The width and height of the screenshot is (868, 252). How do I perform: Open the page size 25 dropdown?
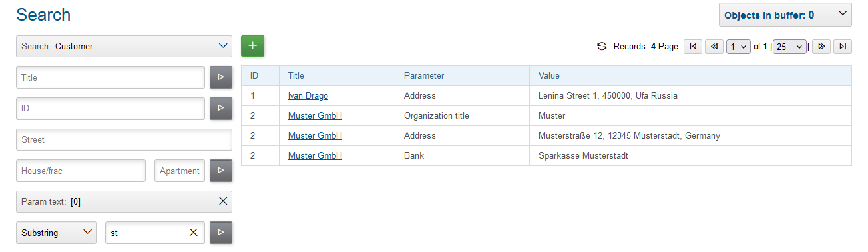pos(790,47)
